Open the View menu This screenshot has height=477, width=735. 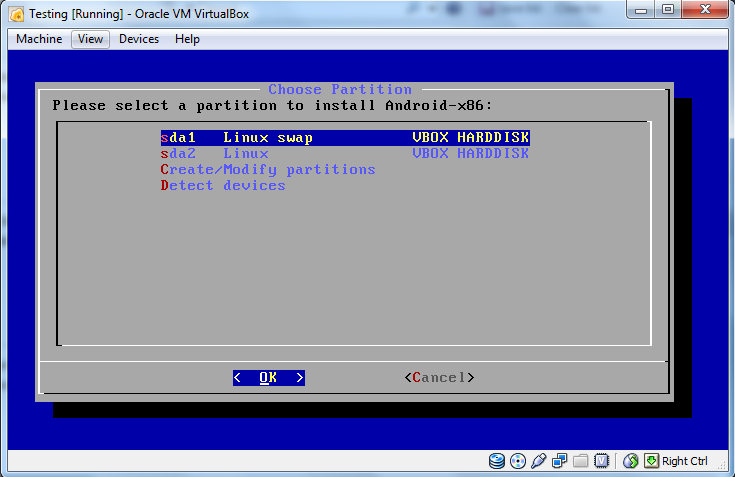click(90, 39)
